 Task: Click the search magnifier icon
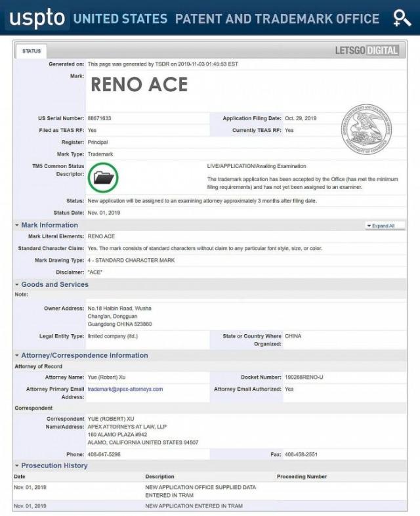click(401, 18)
